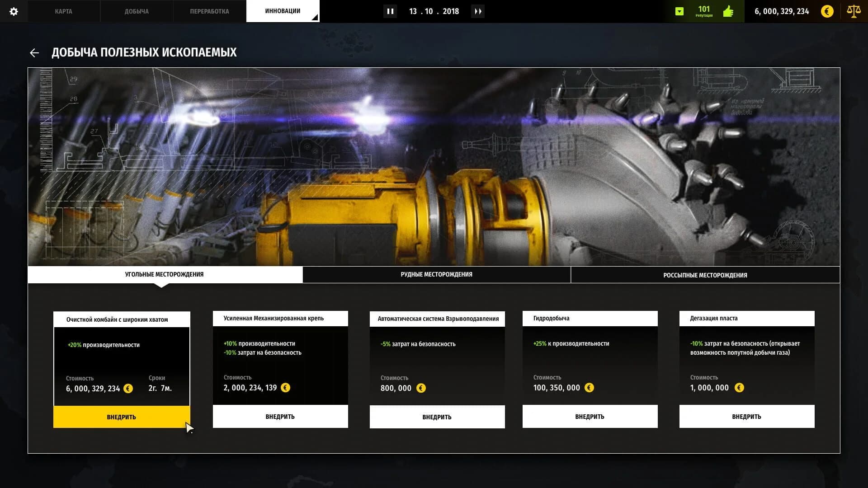This screenshot has height=488, width=868.
Task: Open the РОССЫПНЫЕ МЕСТОРОЖДЕНИЯ tab
Action: 705,275
